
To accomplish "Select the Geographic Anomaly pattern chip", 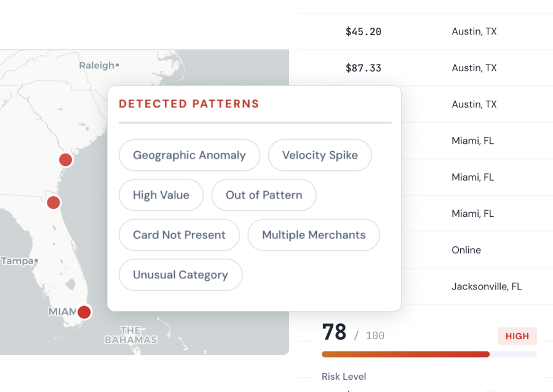I will point(189,155).
